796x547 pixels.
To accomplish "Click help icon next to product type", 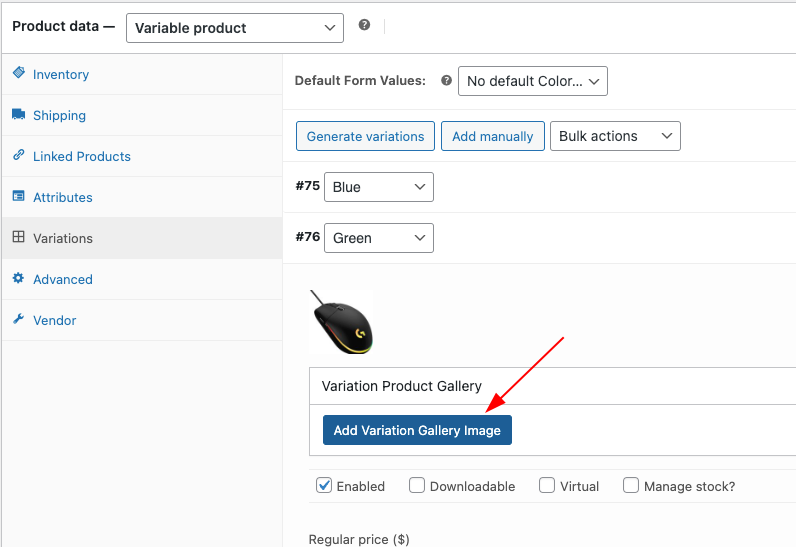I will coord(364,25).
